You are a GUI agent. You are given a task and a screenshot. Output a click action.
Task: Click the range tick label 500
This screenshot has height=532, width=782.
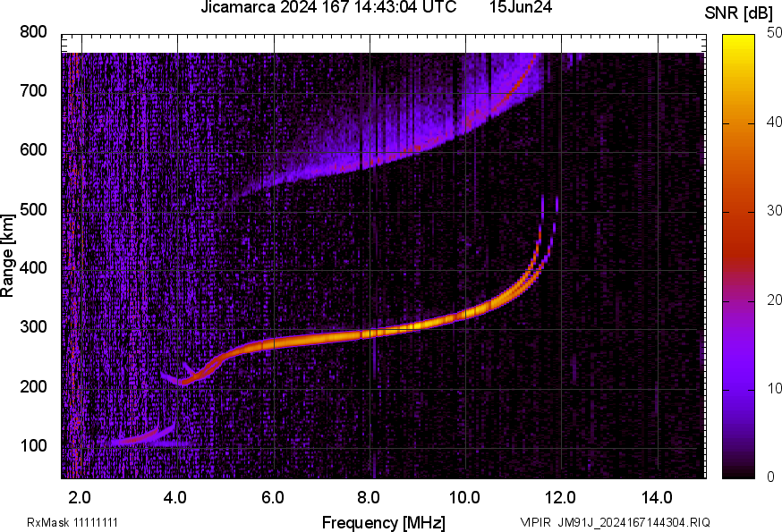[x=33, y=209]
